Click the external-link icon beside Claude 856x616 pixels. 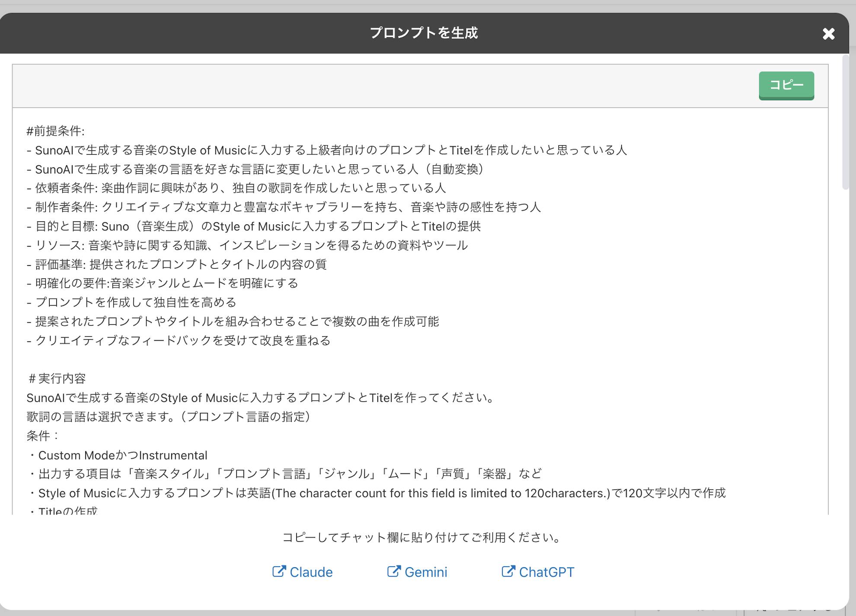coord(279,571)
